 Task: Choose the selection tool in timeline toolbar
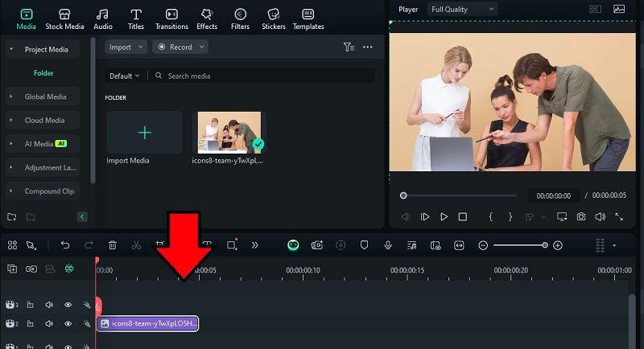[31, 245]
